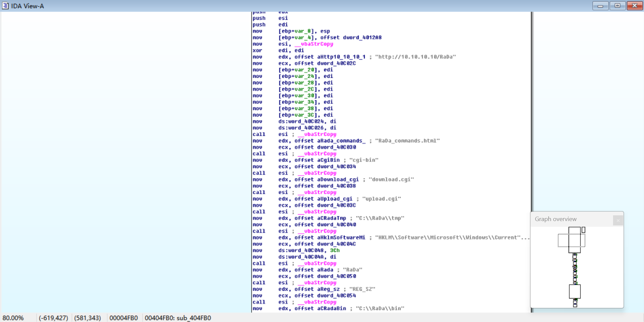This screenshot has height=322, width=644.
Task: Click the aCRadaTmp offset name
Action: pyautogui.click(x=331, y=218)
